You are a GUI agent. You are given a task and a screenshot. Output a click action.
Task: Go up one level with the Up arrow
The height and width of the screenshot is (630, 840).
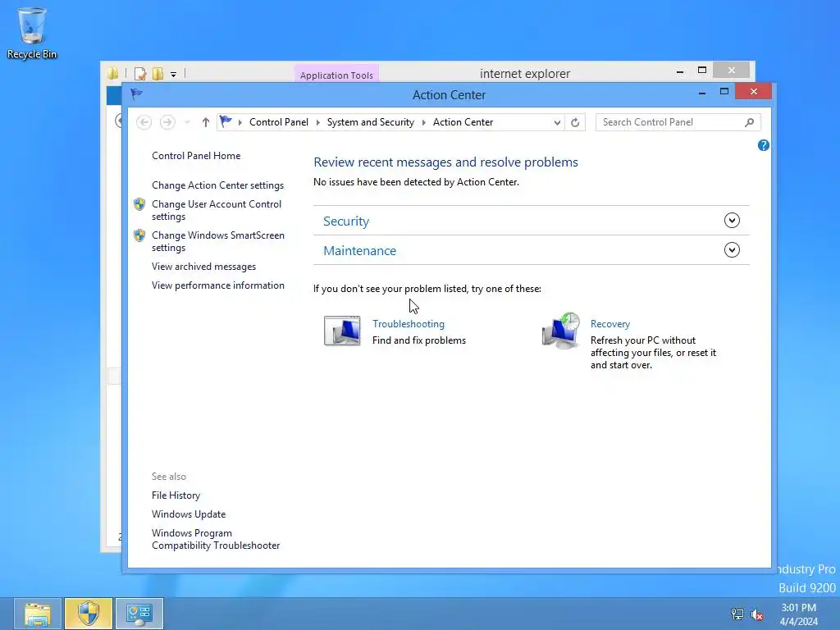[x=206, y=122]
